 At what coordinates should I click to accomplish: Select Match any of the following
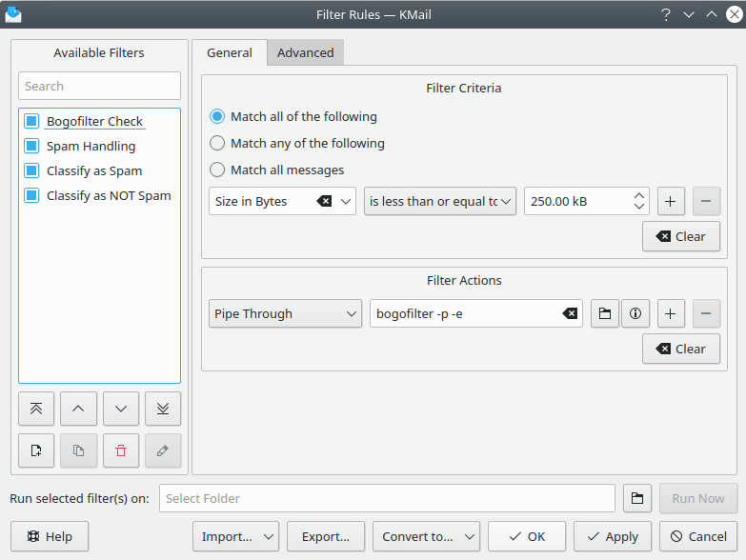[217, 144]
